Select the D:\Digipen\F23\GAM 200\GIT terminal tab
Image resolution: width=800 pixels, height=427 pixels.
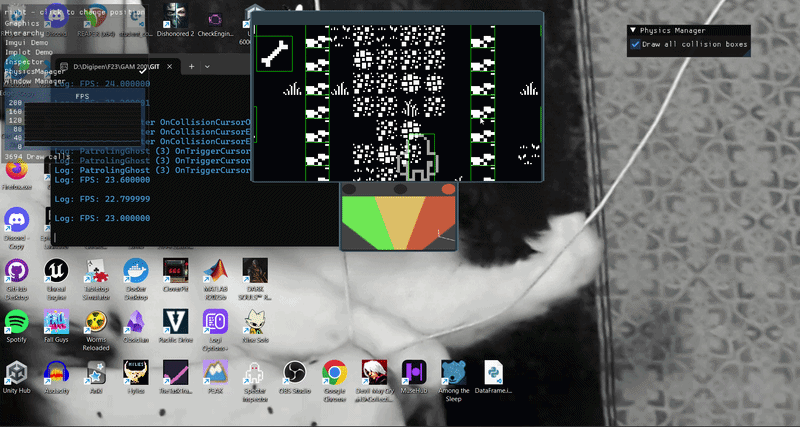tap(116, 67)
